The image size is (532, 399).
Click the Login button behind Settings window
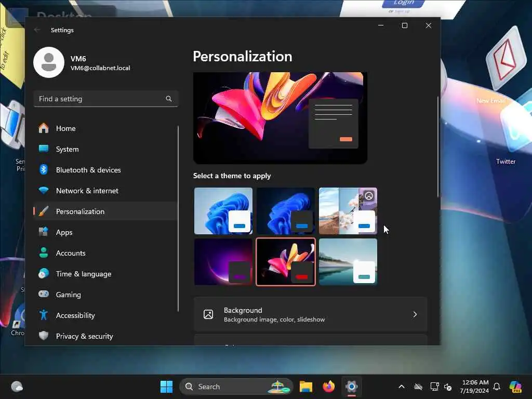pos(403,3)
